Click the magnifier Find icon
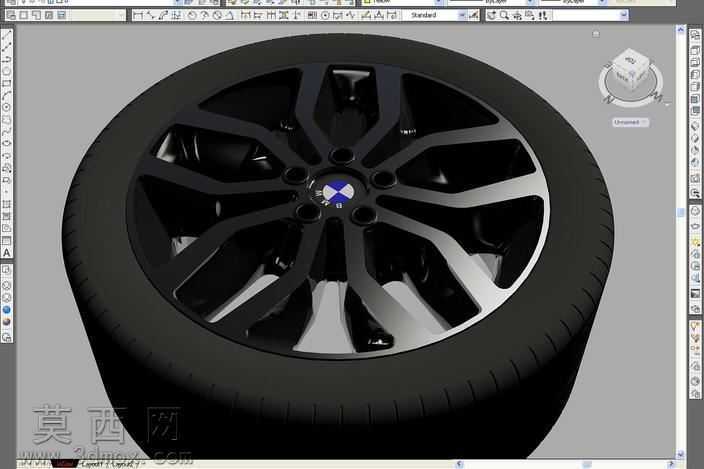This screenshot has width=704, height=469. (x=504, y=15)
